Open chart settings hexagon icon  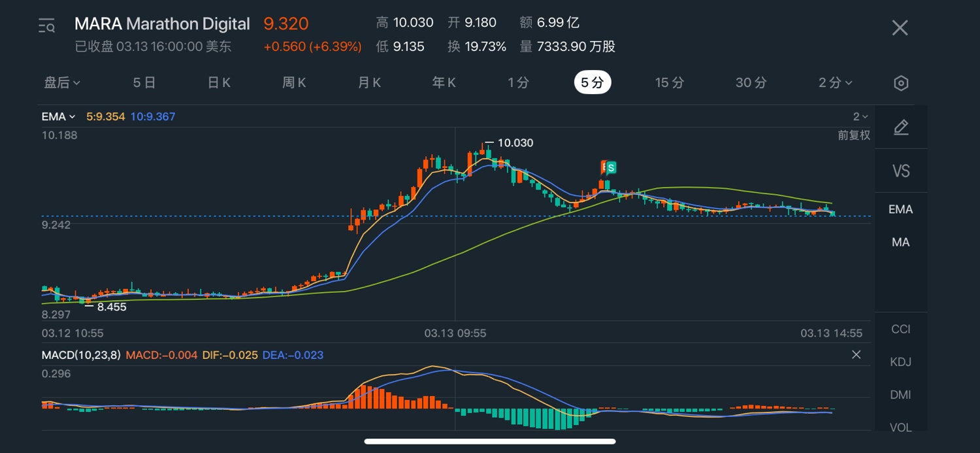(901, 83)
